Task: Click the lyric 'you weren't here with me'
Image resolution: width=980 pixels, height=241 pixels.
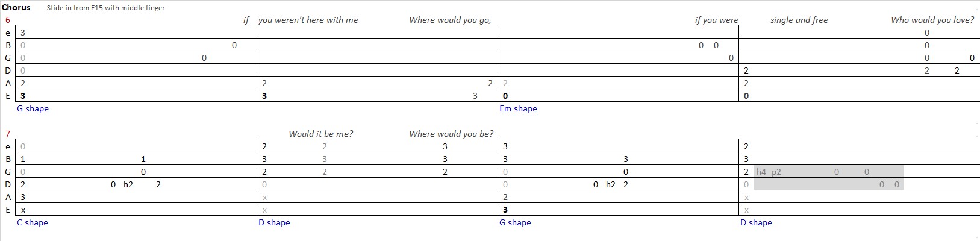Action: click(x=308, y=20)
